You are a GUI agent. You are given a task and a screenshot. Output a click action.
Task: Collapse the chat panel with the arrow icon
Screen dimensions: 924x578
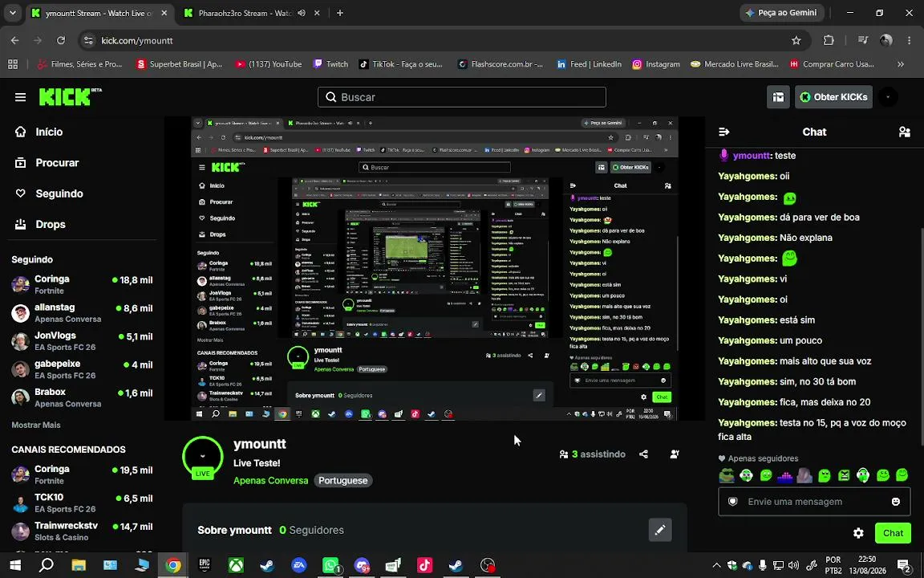724,132
